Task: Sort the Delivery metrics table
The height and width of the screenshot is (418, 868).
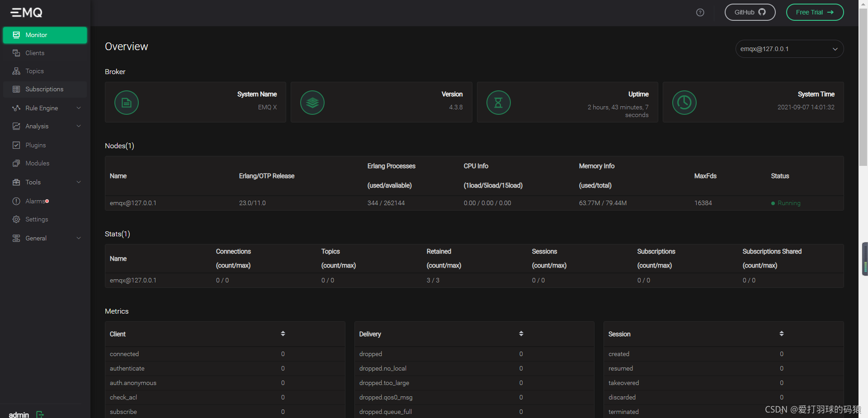Action: 521,333
